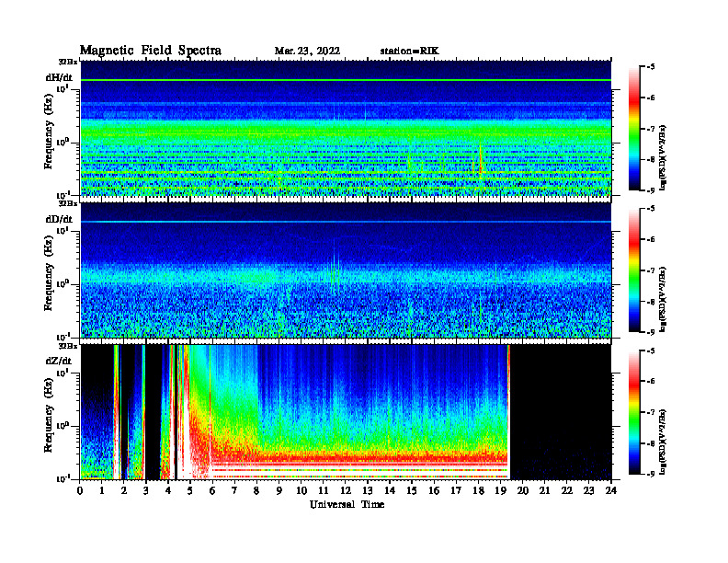Viewport: 728px width, 563px height.
Task: Click the -9 tick on the dH/dt color bar
Action: [651, 190]
